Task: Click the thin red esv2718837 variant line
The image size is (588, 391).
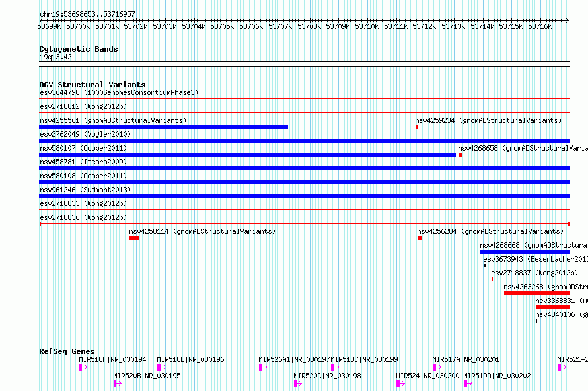Action: (x=531, y=279)
